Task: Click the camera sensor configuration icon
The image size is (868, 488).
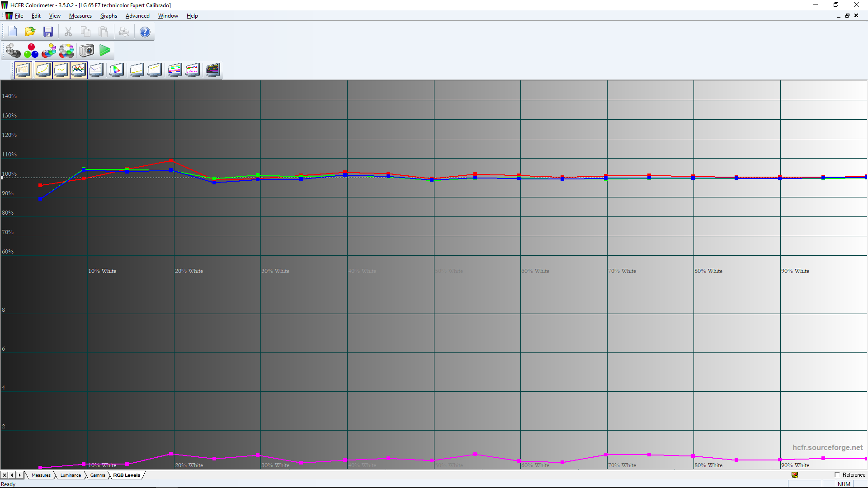Action: (x=87, y=51)
